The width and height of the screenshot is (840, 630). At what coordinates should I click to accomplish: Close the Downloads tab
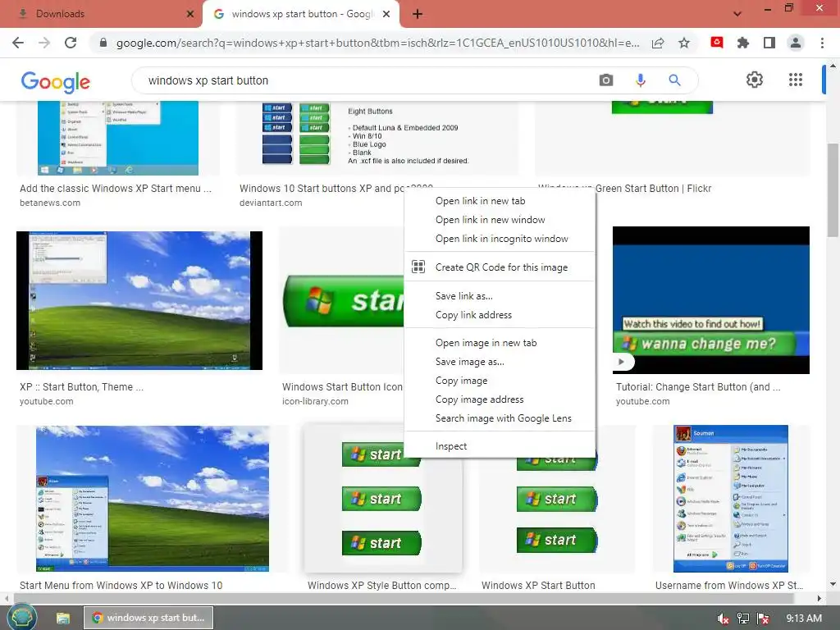(190, 14)
